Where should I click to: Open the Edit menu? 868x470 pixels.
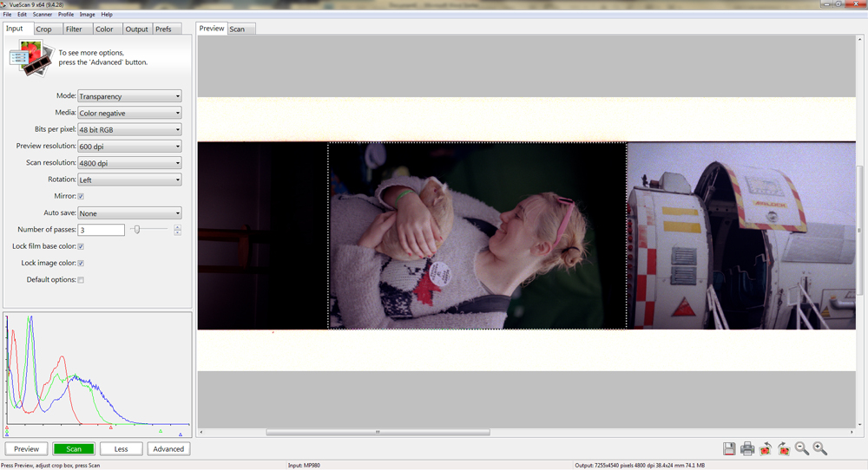tap(23, 15)
